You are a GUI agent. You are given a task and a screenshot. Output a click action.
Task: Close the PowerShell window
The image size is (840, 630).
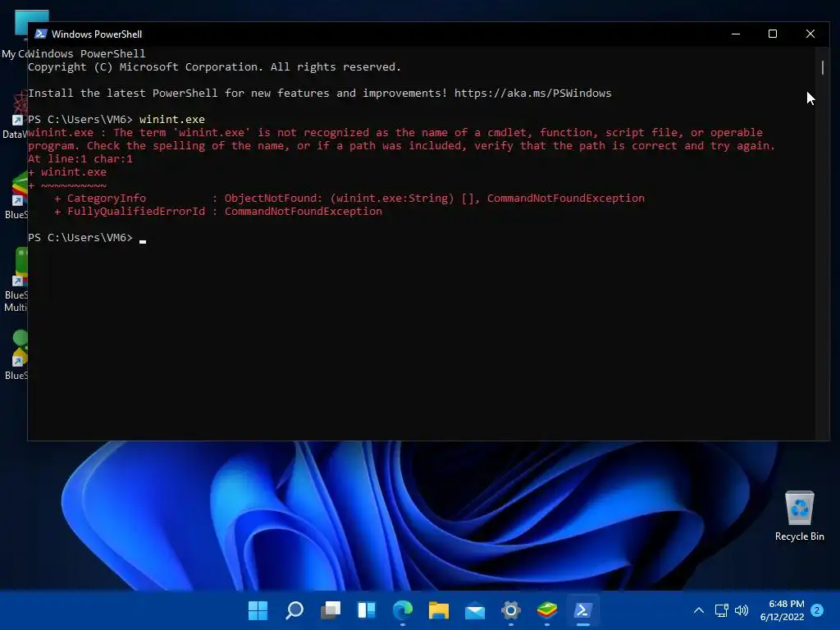click(x=810, y=34)
